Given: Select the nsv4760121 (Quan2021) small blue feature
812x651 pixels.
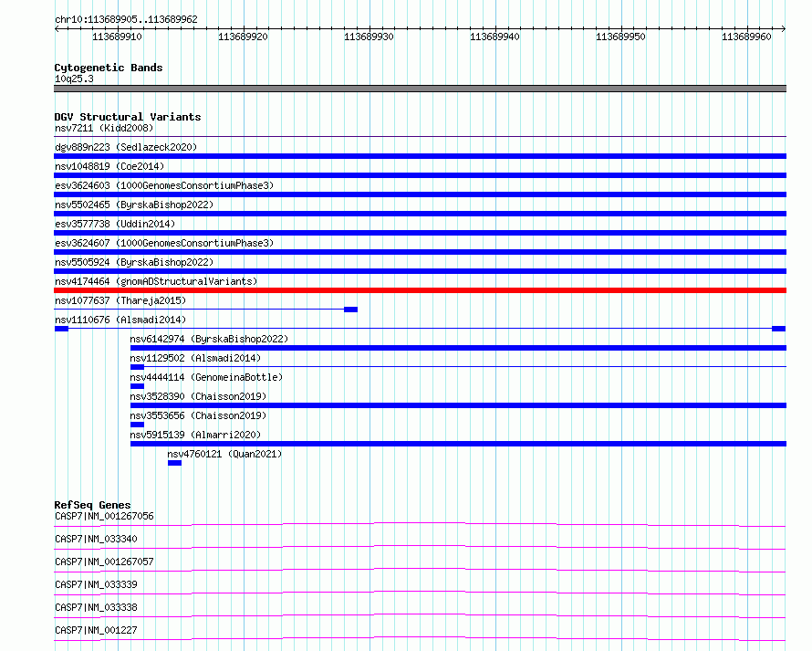Looking at the screenshot, I should point(174,463).
